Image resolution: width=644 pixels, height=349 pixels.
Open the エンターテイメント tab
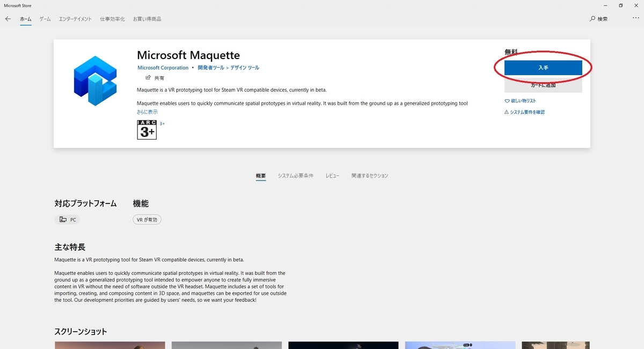(75, 19)
